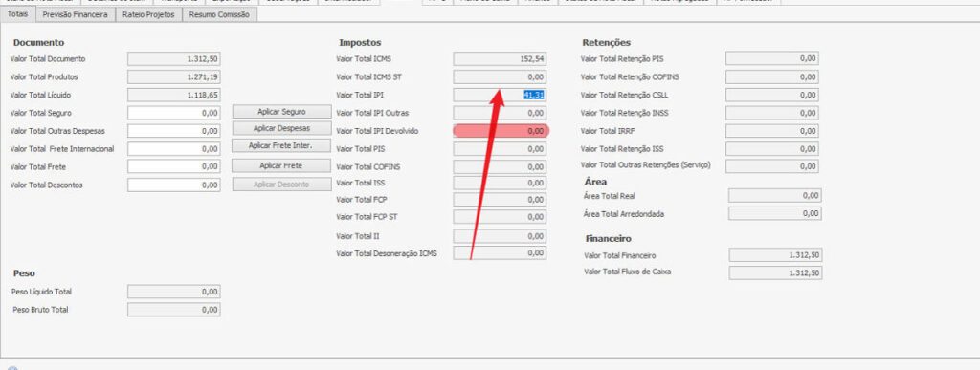The width and height of the screenshot is (980, 370).
Task: Open the Previsão Financeira tab
Action: (76, 15)
